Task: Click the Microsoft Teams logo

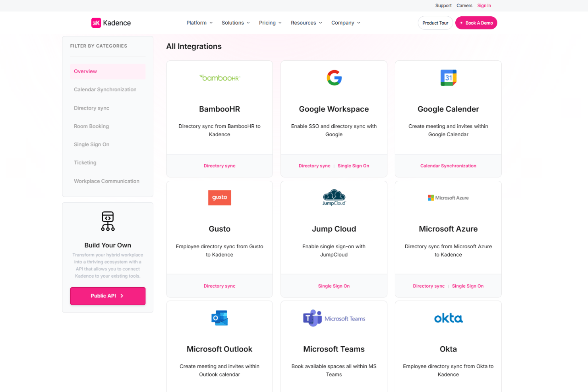Action: click(x=334, y=318)
